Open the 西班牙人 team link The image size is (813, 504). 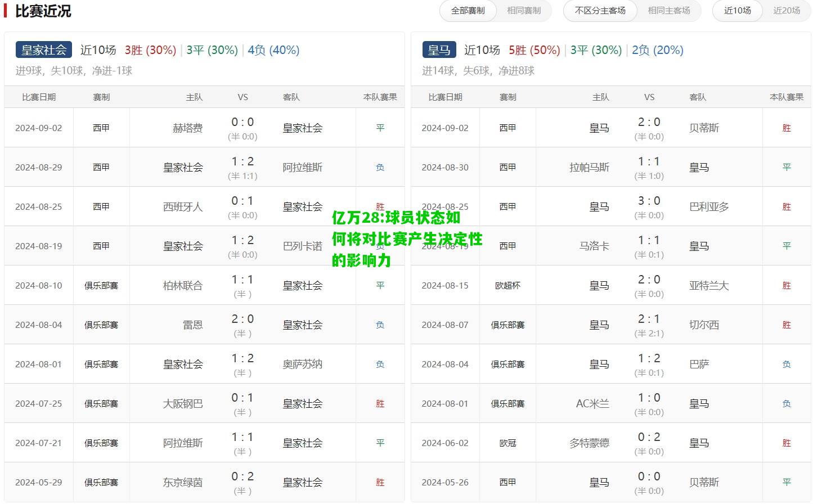point(182,207)
